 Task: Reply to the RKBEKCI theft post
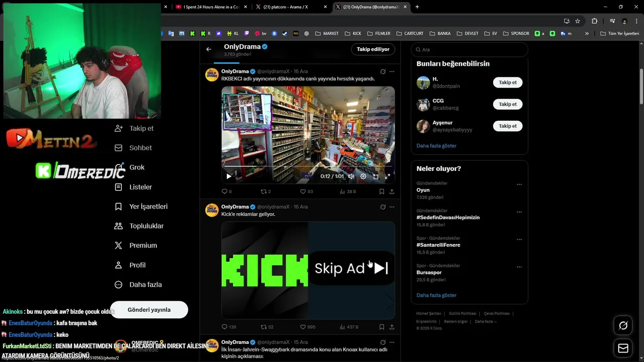point(226,192)
